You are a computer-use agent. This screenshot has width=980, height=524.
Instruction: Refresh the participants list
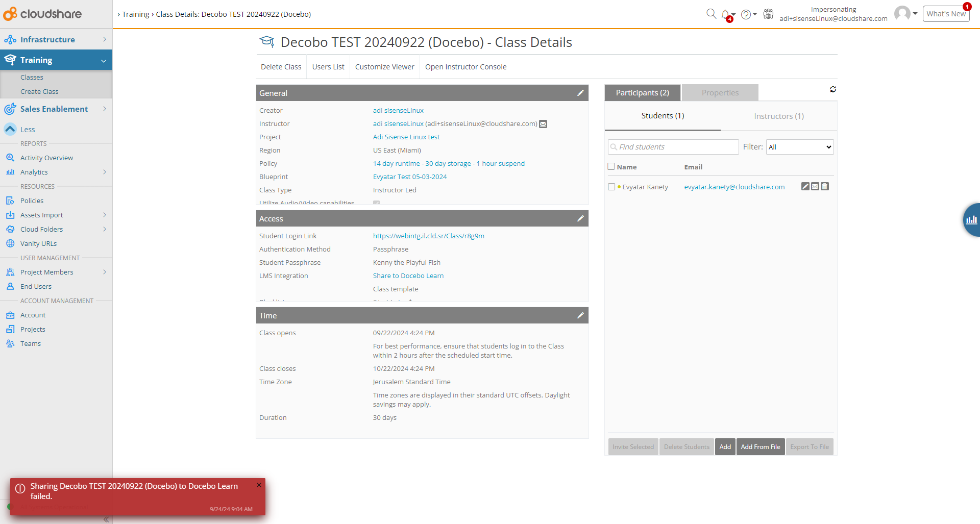click(832, 89)
